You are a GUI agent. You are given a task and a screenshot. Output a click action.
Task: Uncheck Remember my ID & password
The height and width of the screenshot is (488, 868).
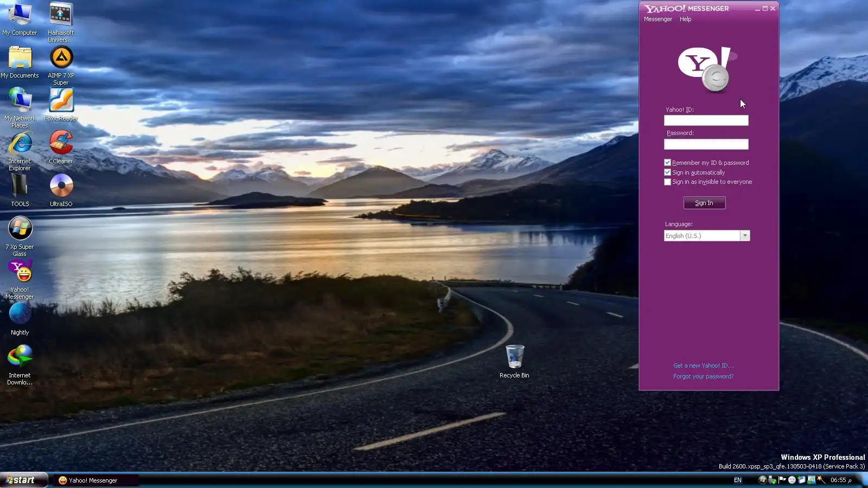pyautogui.click(x=667, y=163)
